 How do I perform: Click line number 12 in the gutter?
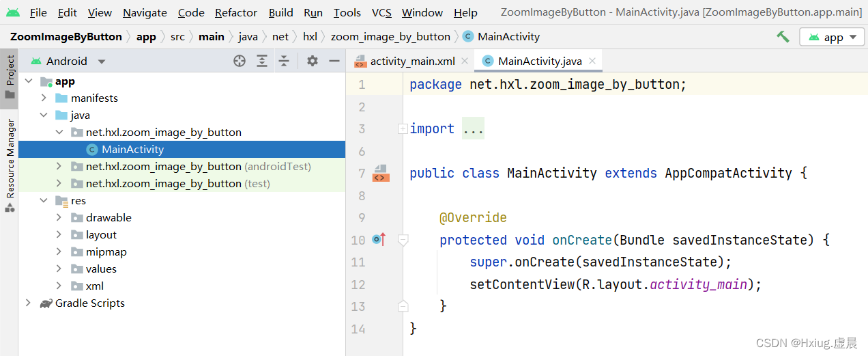coord(358,284)
